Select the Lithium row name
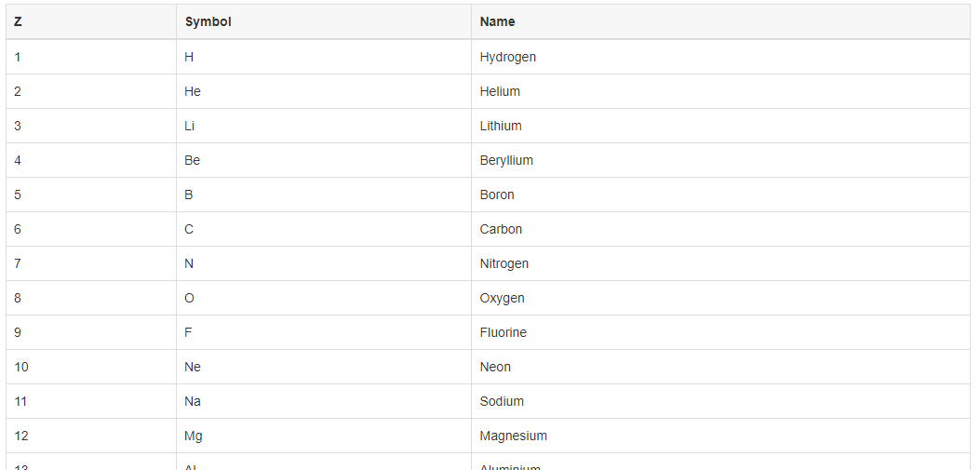Viewport: 980px width, 470px height. (501, 126)
